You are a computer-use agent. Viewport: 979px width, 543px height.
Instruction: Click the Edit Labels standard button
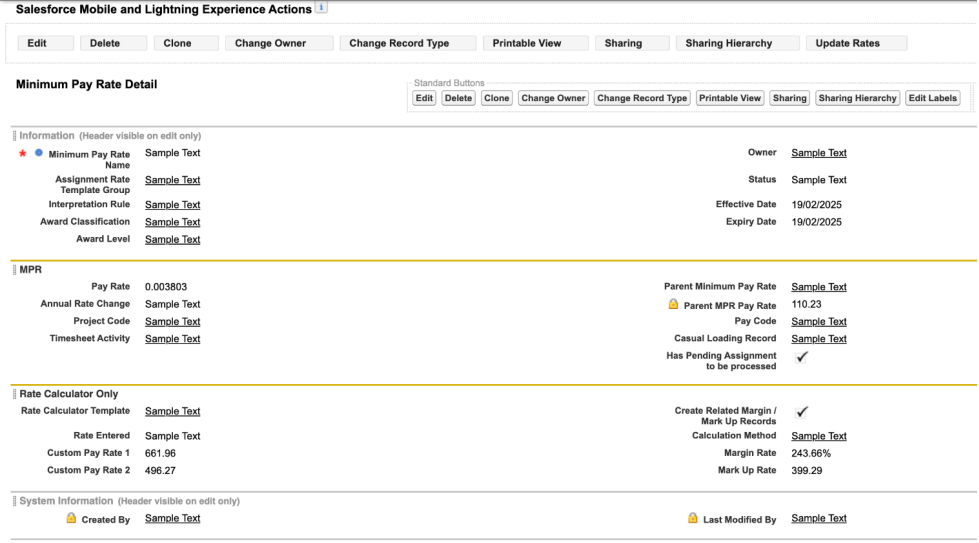[933, 98]
